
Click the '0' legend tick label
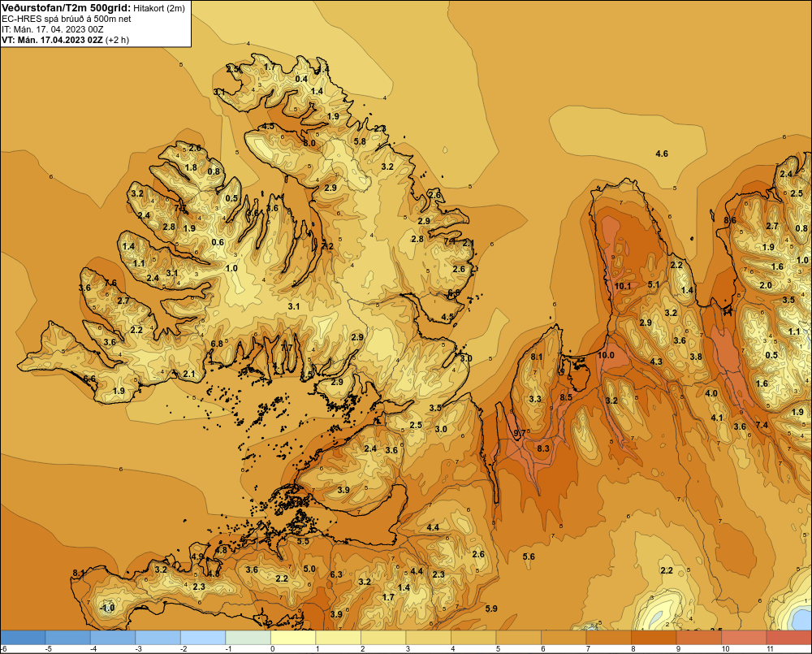(x=273, y=649)
